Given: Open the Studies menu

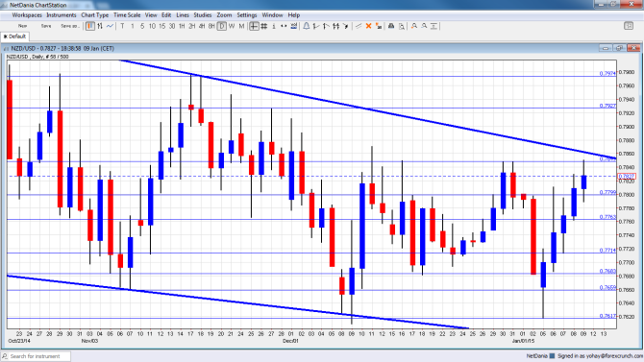Looking at the screenshot, I should coord(203,14).
